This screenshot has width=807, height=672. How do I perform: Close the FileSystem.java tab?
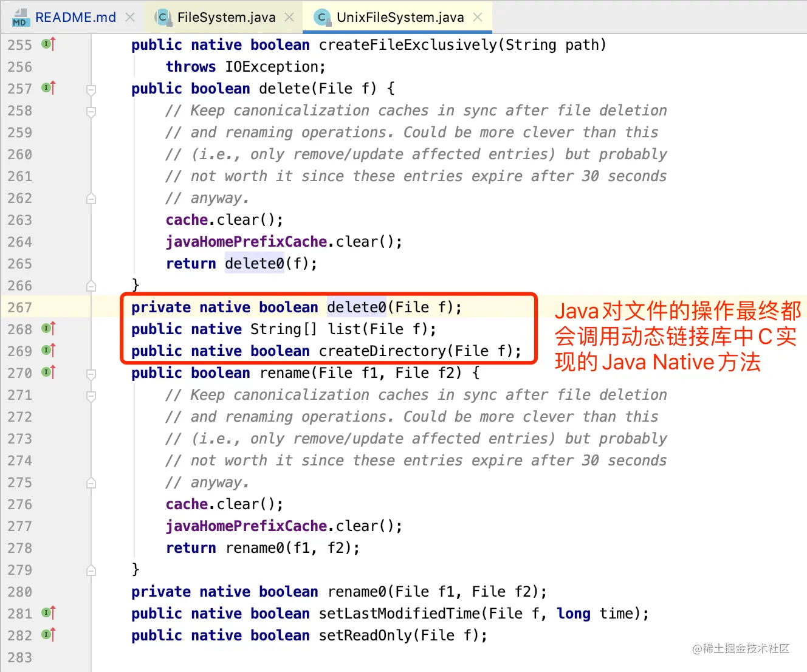click(x=289, y=17)
